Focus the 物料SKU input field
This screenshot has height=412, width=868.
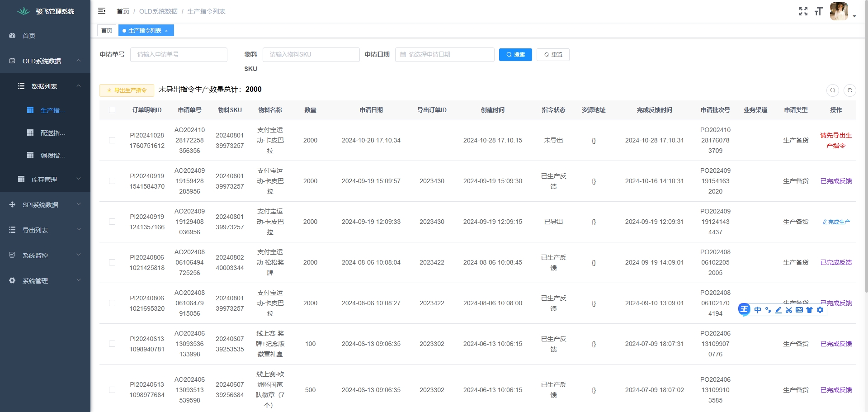(x=311, y=54)
